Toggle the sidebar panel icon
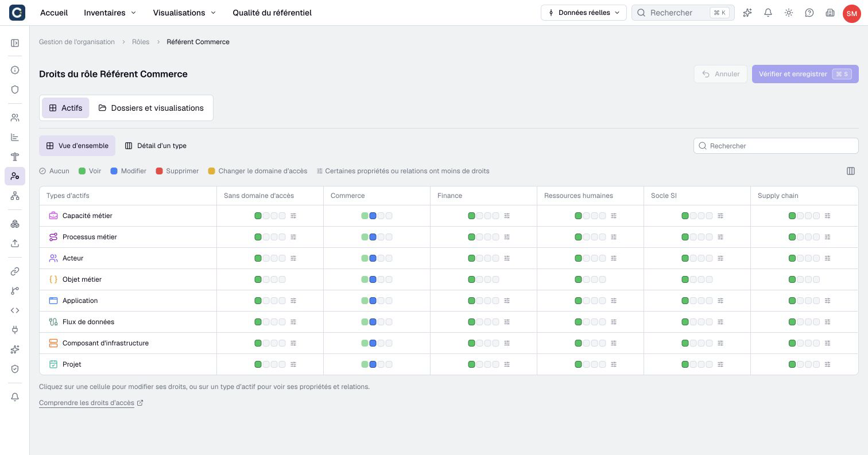 [15, 43]
